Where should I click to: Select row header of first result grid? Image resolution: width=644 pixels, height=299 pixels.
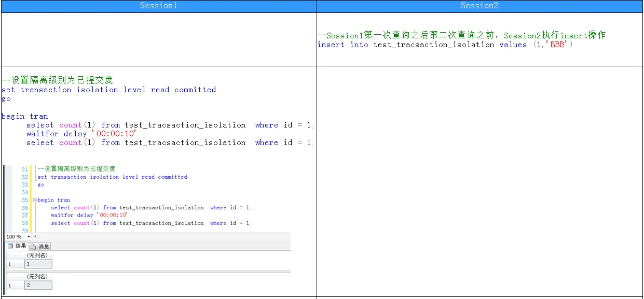15,264
